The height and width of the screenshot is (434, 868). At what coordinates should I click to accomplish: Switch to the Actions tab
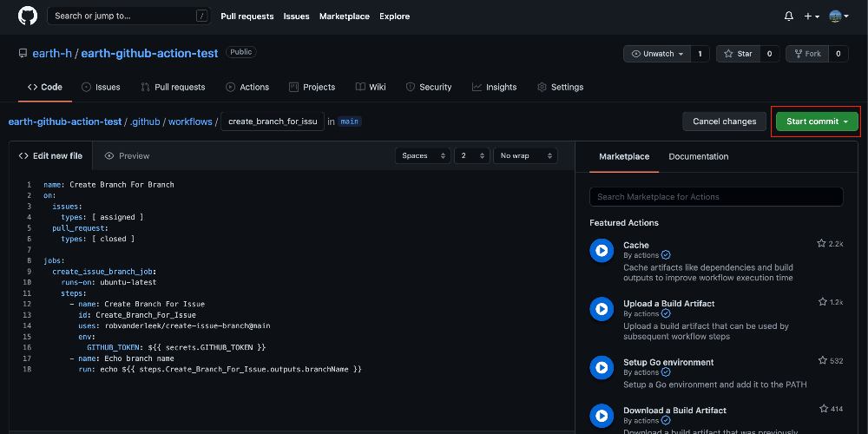247,87
